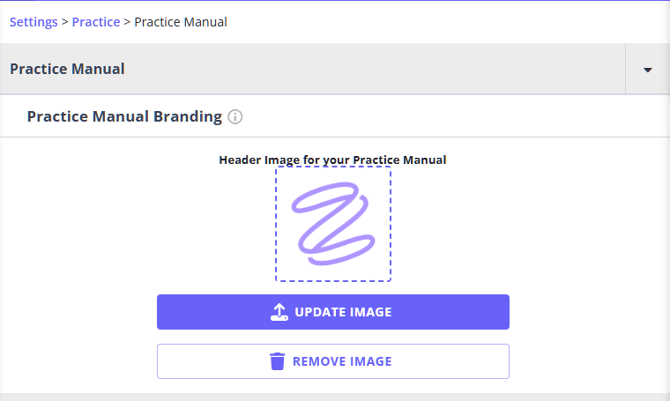The width and height of the screenshot is (670, 401).
Task: Click the trash icon on Remove Image
Action: (x=277, y=361)
